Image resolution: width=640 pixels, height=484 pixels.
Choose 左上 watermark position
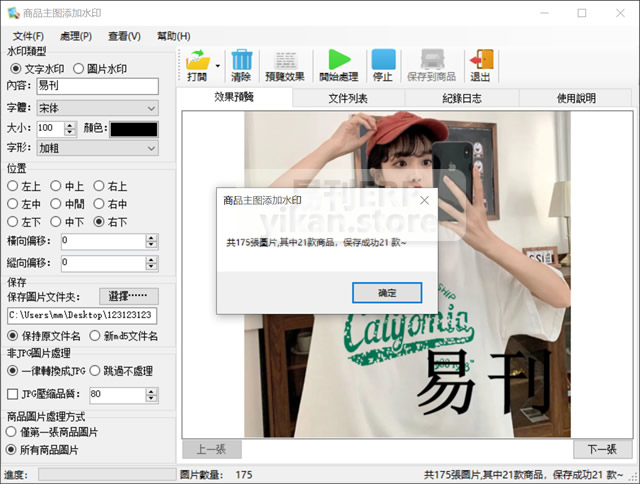pyautogui.click(x=13, y=185)
